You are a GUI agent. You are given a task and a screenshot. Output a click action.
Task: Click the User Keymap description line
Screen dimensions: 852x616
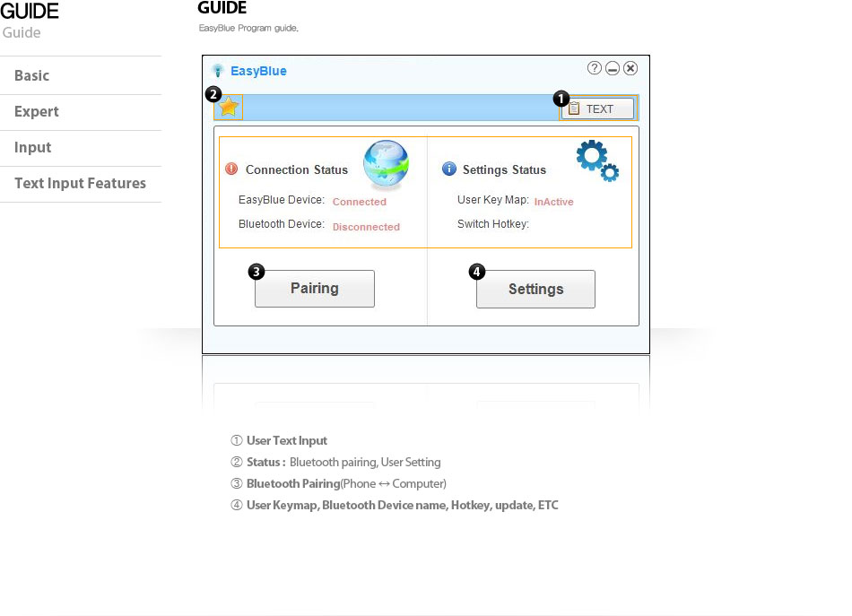point(395,505)
